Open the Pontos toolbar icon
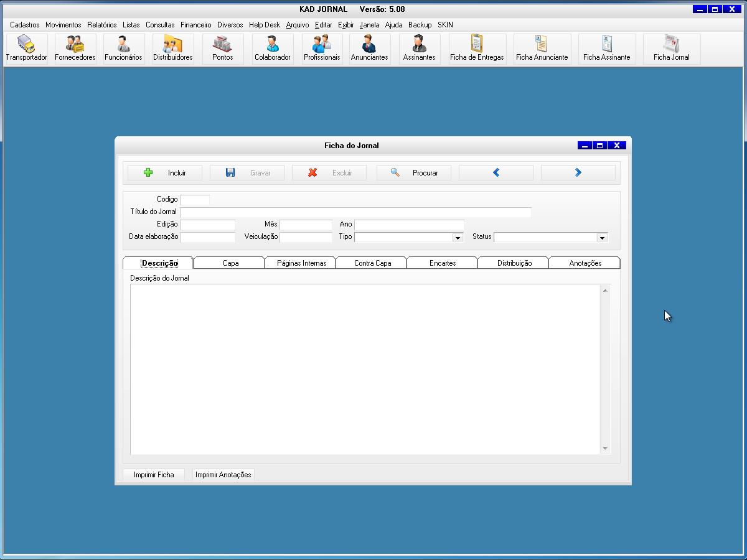 pos(222,49)
